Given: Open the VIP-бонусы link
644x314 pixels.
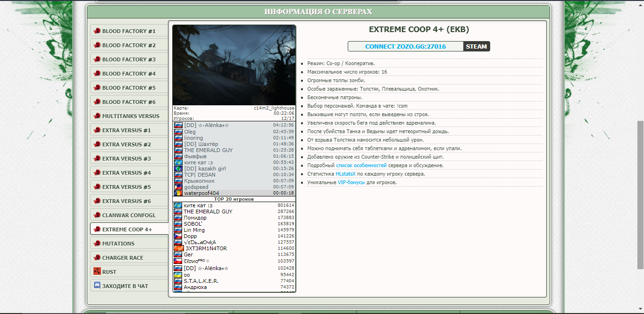Looking at the screenshot, I should click(351, 183).
